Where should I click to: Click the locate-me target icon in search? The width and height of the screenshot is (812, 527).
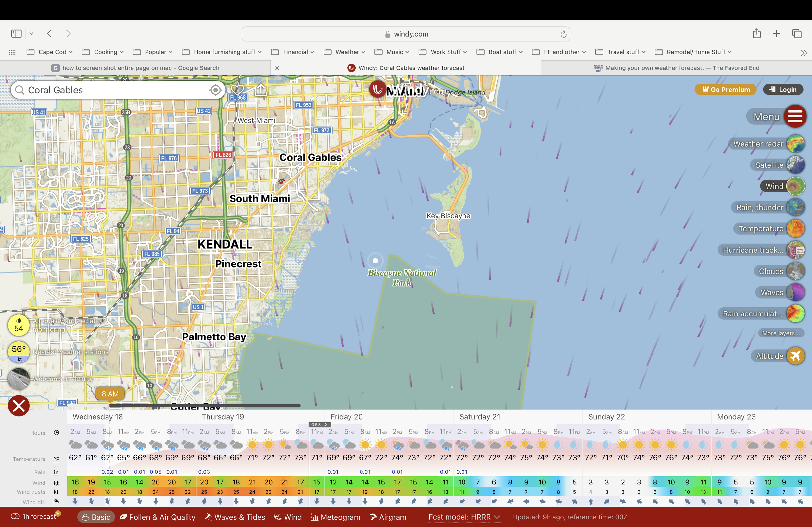pos(215,90)
